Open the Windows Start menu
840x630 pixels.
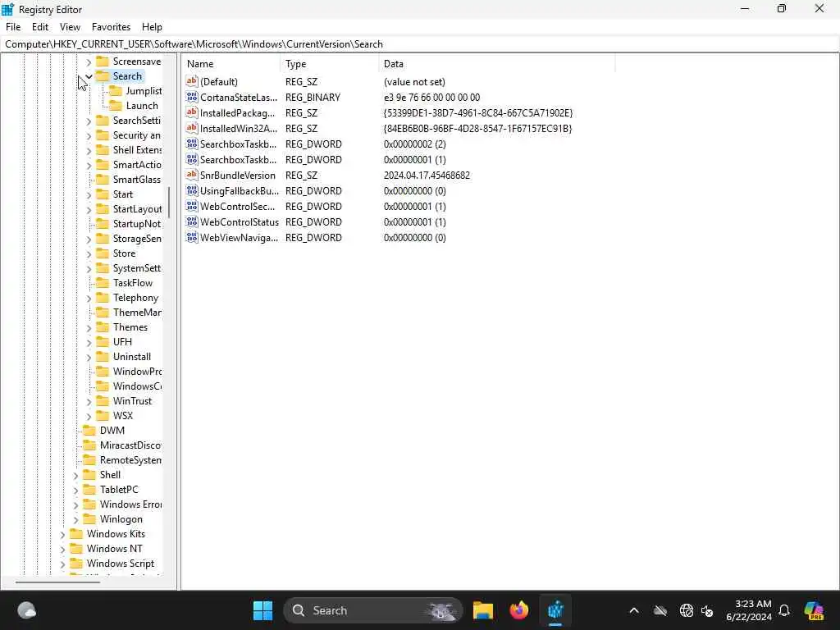(x=262, y=610)
